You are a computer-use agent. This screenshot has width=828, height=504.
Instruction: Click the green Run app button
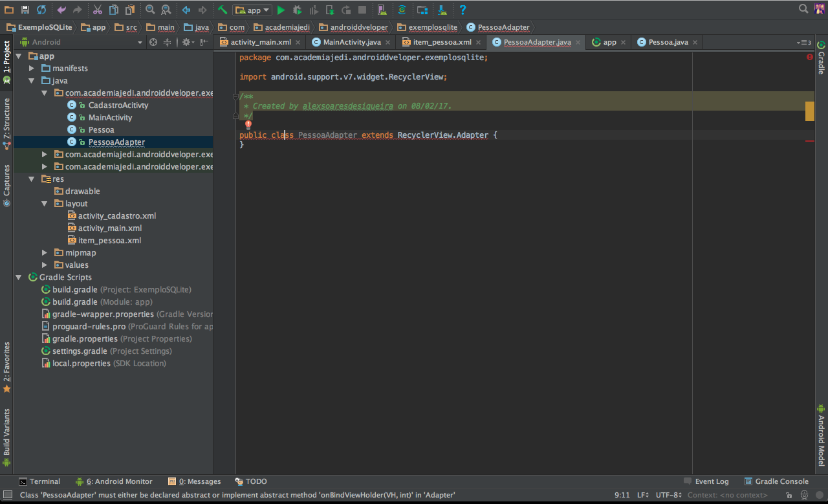pyautogui.click(x=281, y=10)
